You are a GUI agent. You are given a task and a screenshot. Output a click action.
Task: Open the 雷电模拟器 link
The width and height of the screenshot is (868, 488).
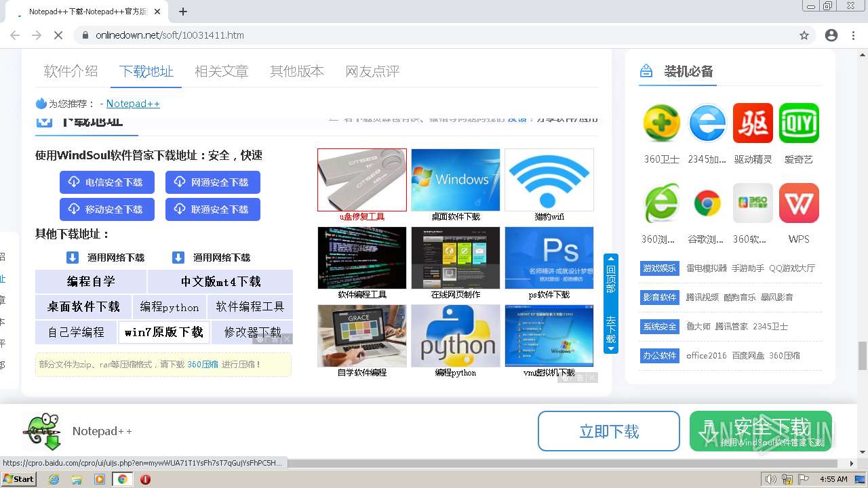(707, 268)
